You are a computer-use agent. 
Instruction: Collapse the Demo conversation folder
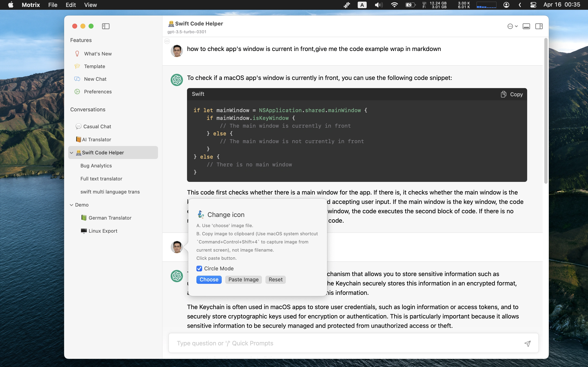coord(71,205)
